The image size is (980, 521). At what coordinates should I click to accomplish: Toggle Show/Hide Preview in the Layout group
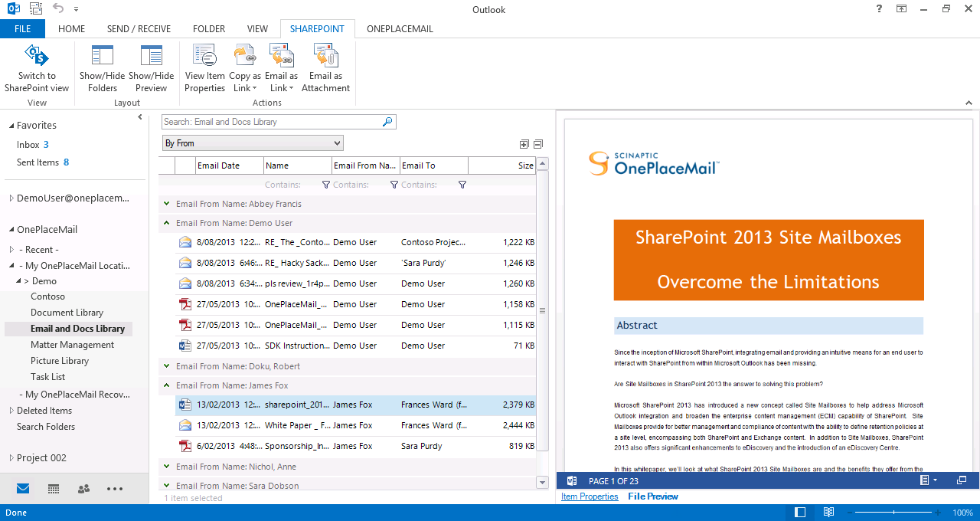151,68
